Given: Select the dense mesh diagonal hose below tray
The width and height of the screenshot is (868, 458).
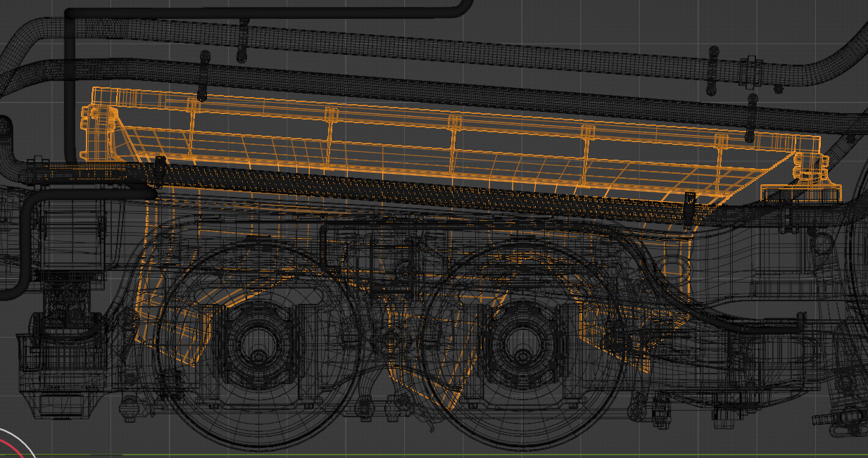Looking at the screenshot, I should click(x=422, y=189).
